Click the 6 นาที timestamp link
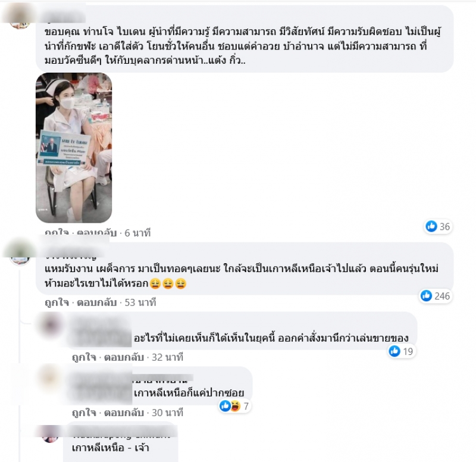The width and height of the screenshot is (476, 462). point(137,233)
